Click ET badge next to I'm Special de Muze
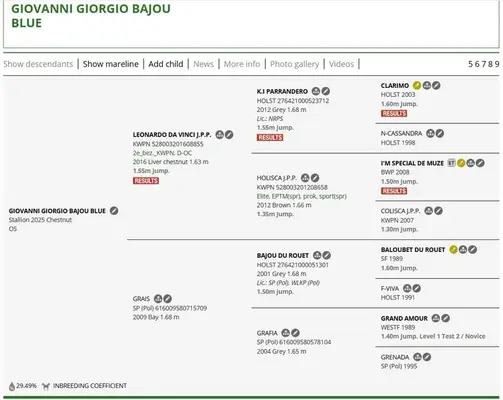The image size is (503, 400). (x=451, y=163)
